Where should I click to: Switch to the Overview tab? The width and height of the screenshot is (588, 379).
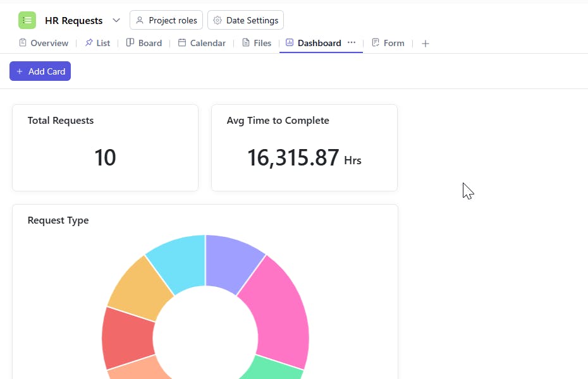point(43,43)
